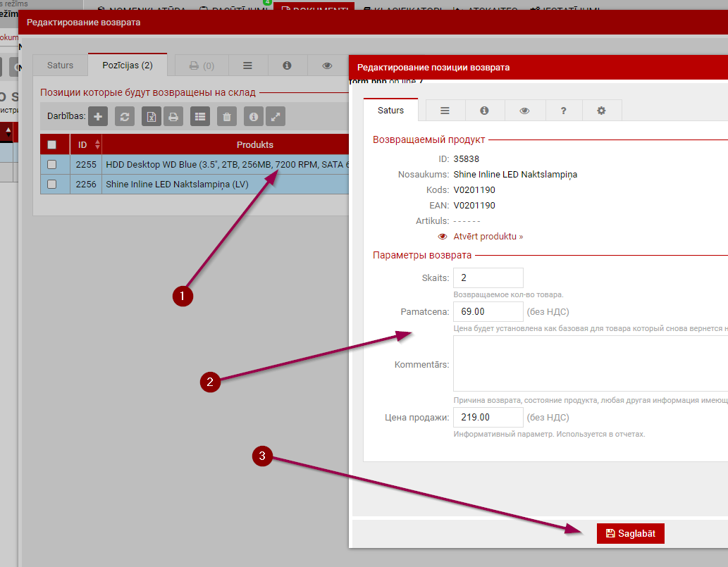The height and width of the screenshot is (567, 728).
Task: Open the Atvērt produktu link
Action: (x=488, y=237)
